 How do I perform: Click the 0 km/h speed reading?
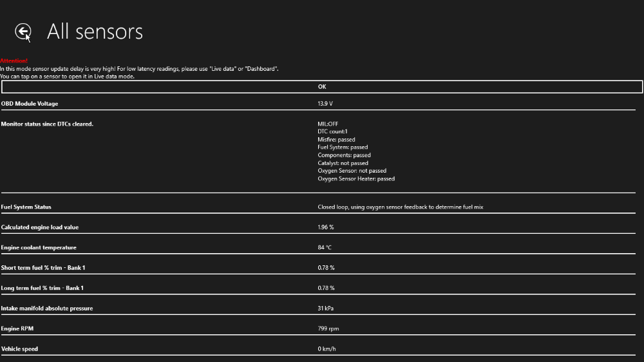(327, 349)
